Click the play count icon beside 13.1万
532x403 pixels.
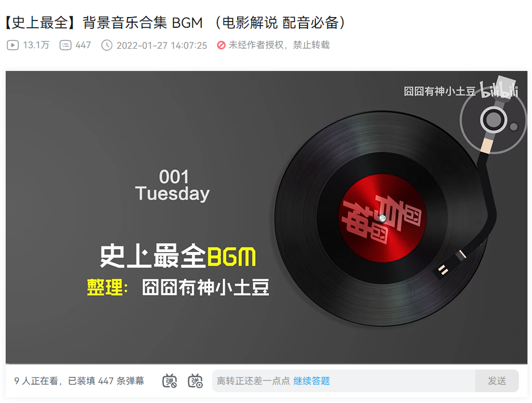[12, 45]
